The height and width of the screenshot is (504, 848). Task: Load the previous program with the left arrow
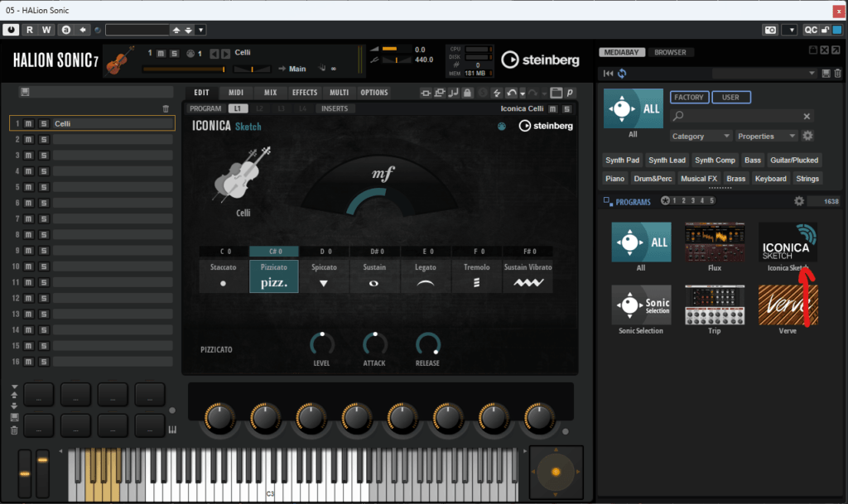[214, 54]
